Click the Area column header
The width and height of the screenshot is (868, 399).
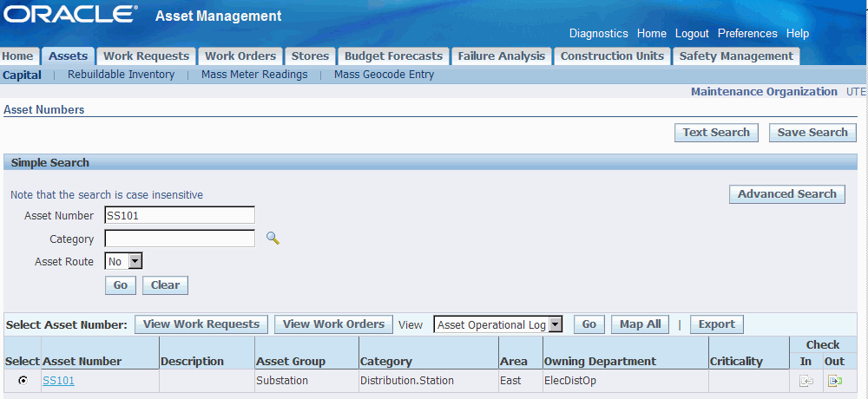point(514,362)
